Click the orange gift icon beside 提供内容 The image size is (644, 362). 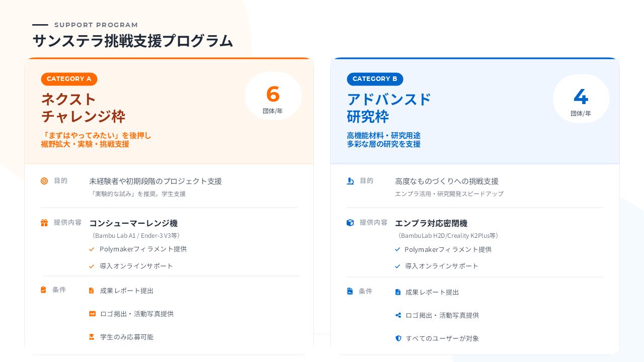point(44,223)
